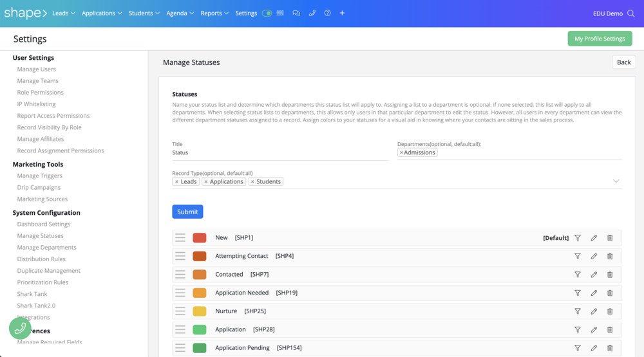Viewport: 644px width, 357px height.
Task: Filter icon for Application [SHP28] row
Action: point(578,329)
